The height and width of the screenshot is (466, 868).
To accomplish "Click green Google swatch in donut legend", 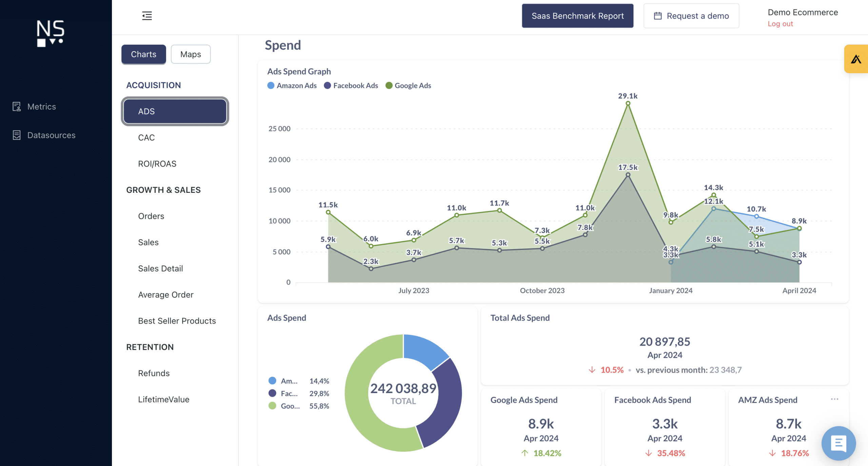I will (272, 406).
